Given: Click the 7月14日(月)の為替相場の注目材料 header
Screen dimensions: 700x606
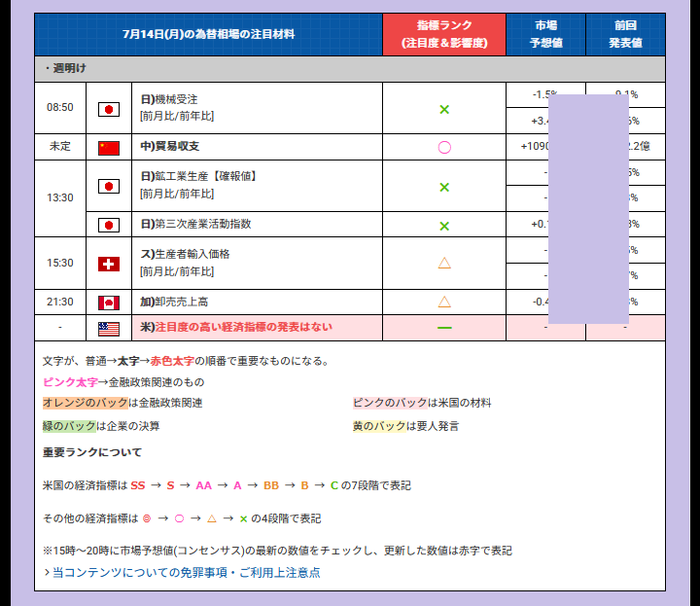Looking at the screenshot, I should tap(208, 34).
